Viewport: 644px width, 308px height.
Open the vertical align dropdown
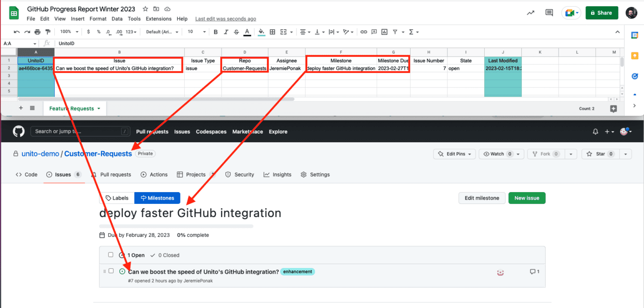pyautogui.click(x=319, y=32)
